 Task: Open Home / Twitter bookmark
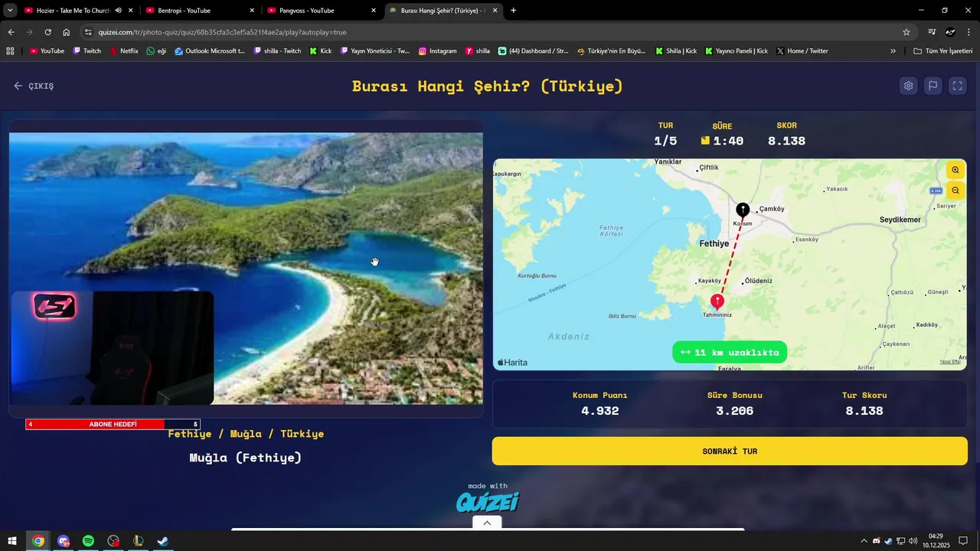pos(802,51)
